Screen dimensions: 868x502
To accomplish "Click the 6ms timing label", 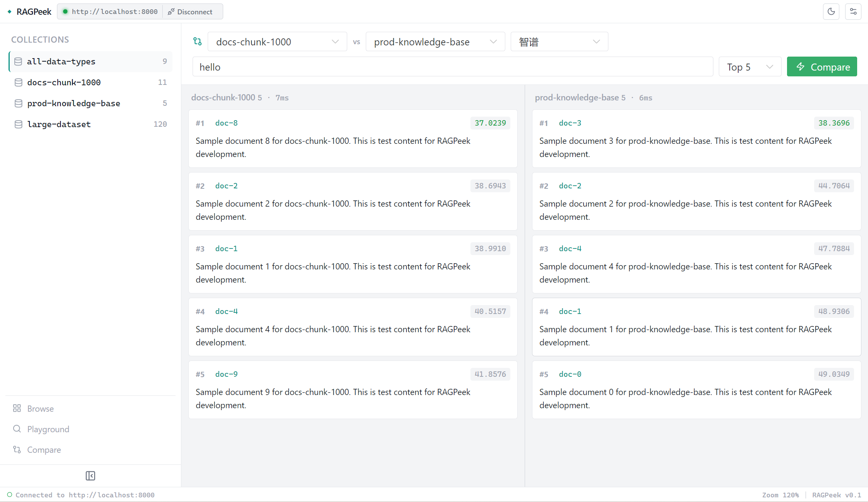I will coord(646,98).
